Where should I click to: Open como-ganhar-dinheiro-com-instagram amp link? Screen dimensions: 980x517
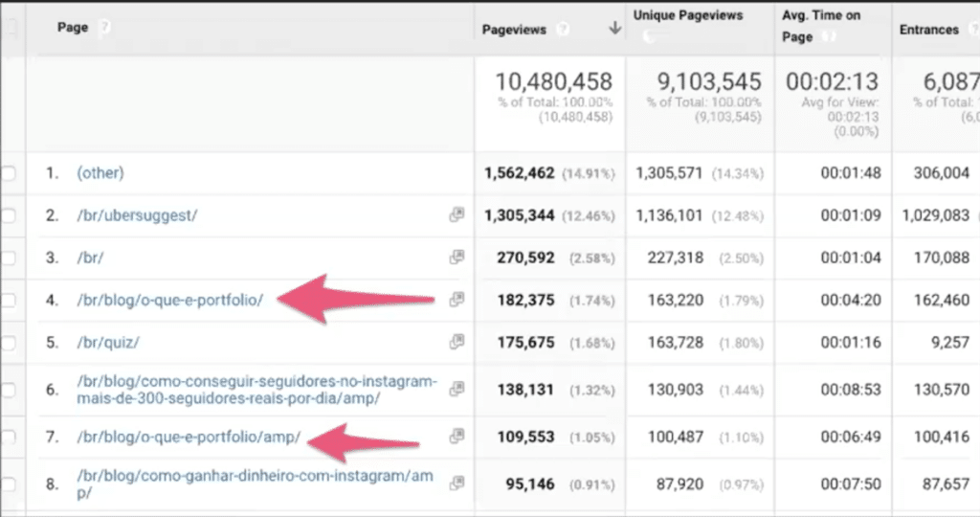255,483
